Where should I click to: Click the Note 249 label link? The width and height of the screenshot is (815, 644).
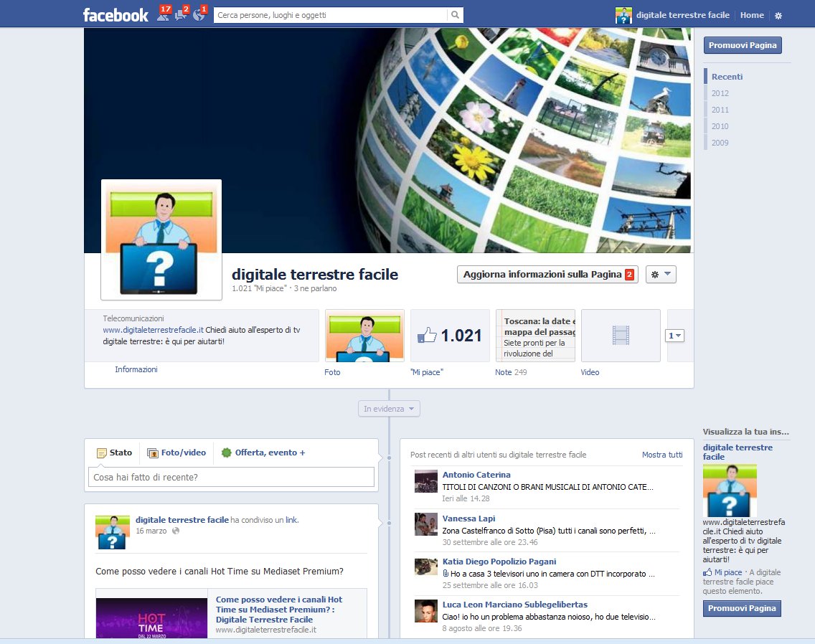click(511, 372)
